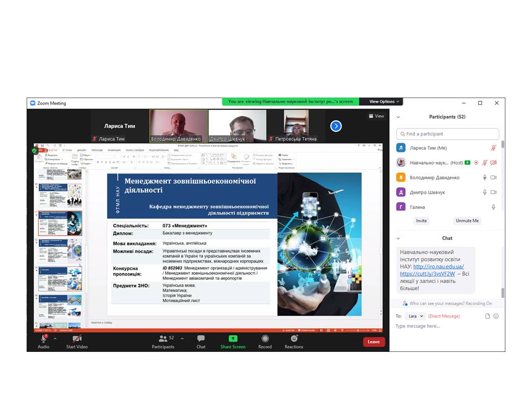This screenshot has width=532, height=399.
Task: Click the attach file icon in chat
Action: (x=488, y=316)
